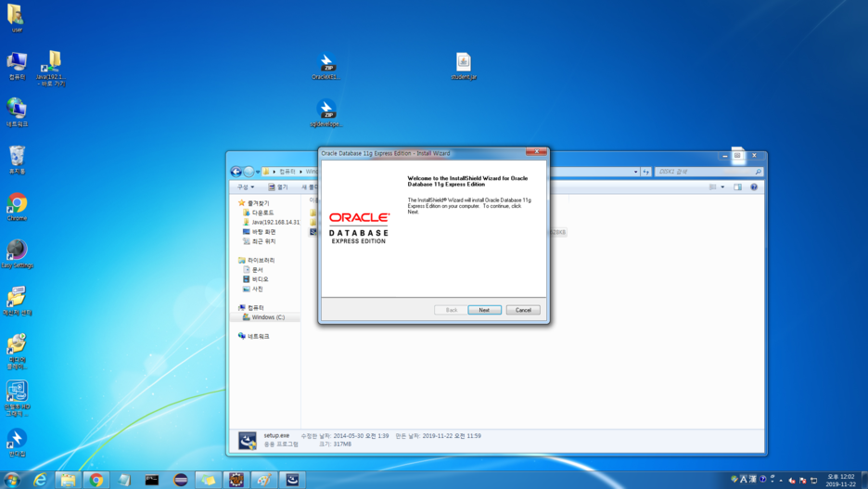Select 사진 library in the navigation pane
Viewport: 868px width, 489px height.
[x=253, y=290]
